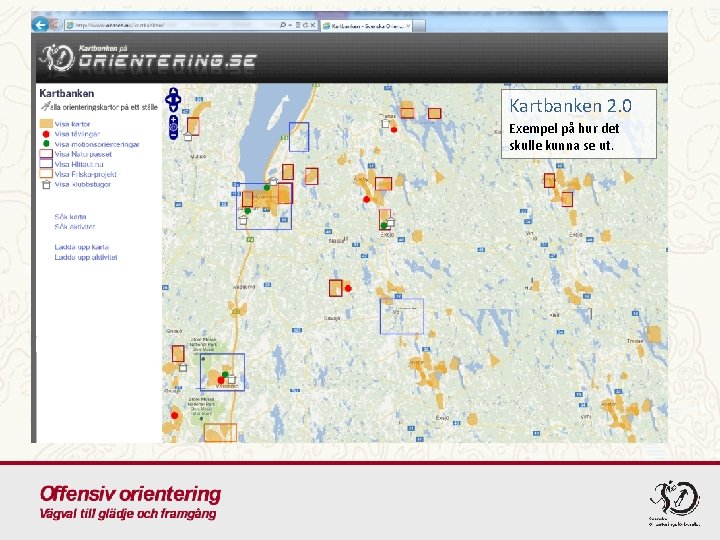The image size is (720, 540).
Task: Click the 'Ladda upp karta' link
Action: (82, 247)
